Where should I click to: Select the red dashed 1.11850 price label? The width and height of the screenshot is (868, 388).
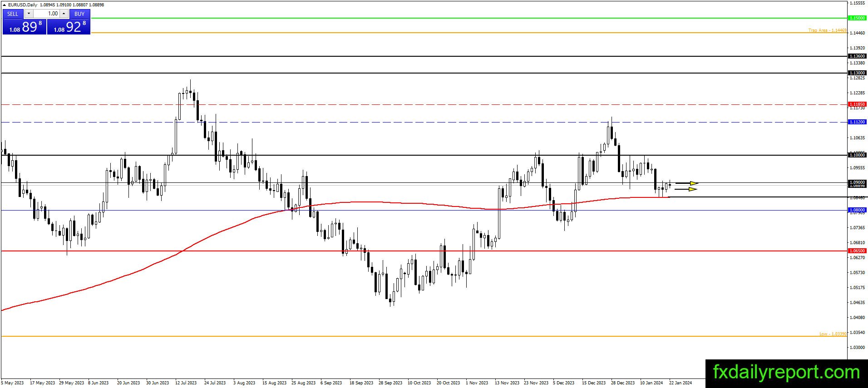pyautogui.click(x=857, y=104)
